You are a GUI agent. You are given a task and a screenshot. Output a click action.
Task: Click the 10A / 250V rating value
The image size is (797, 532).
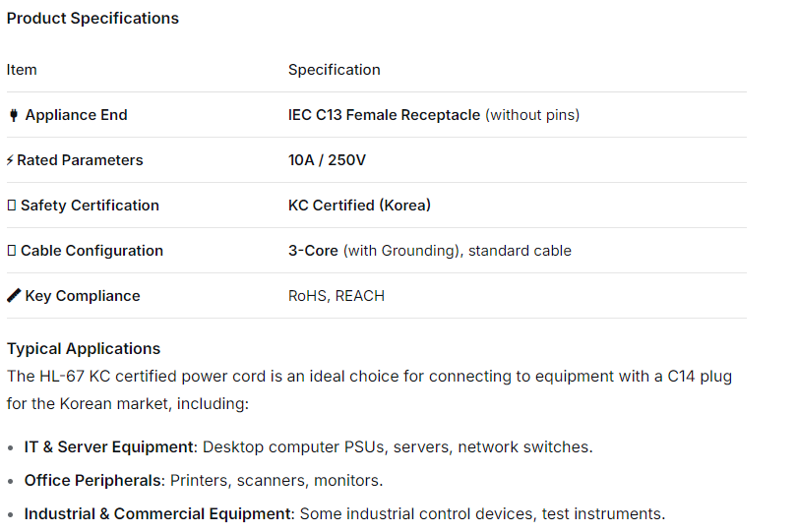(x=327, y=160)
